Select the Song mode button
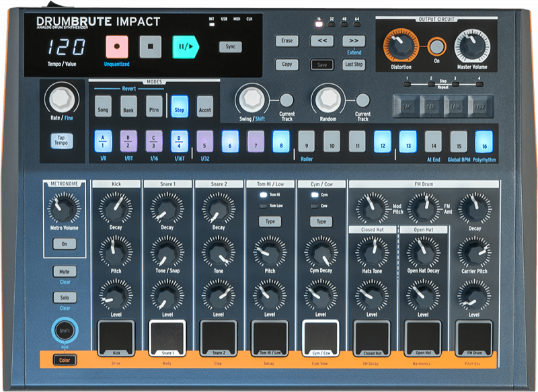Viewport: 538px width, 392px height. coord(103,107)
